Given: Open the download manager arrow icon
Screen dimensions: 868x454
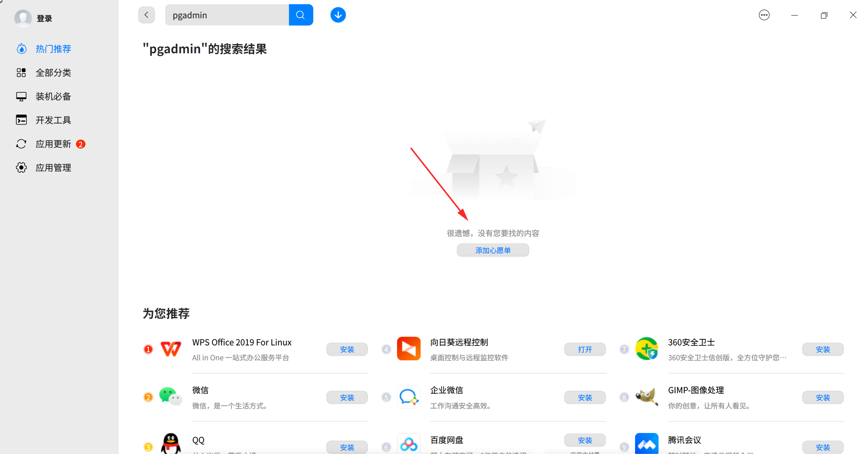Looking at the screenshot, I should (x=338, y=15).
